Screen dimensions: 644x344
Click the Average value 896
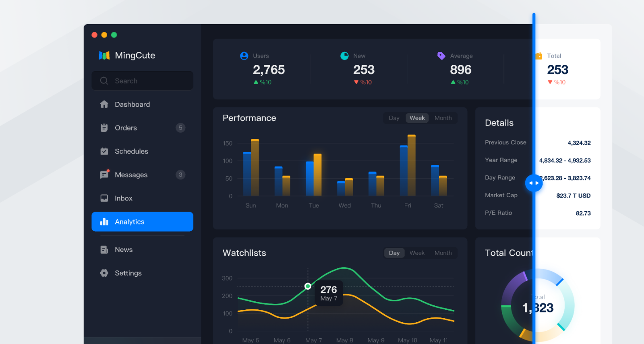click(x=461, y=70)
